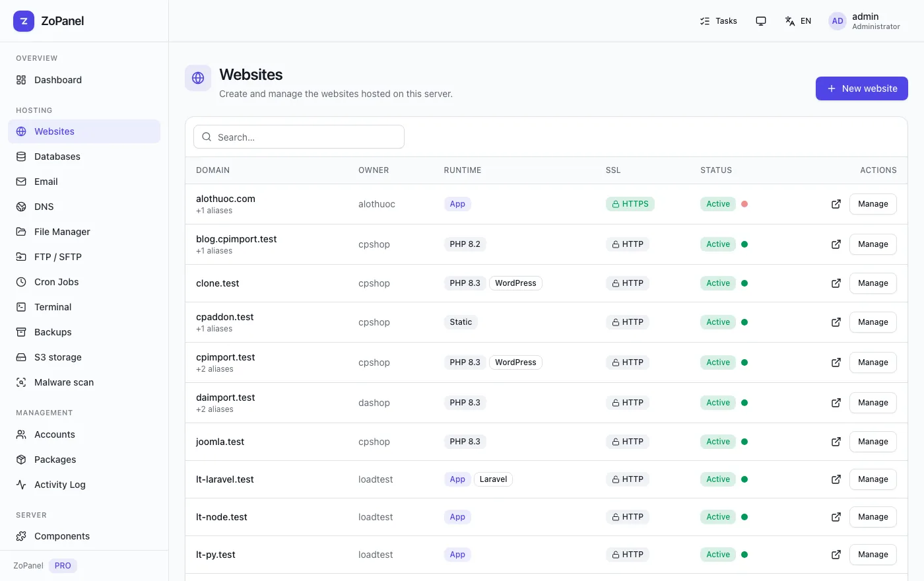Open external link icon for clone.test
924x581 pixels.
pos(836,283)
